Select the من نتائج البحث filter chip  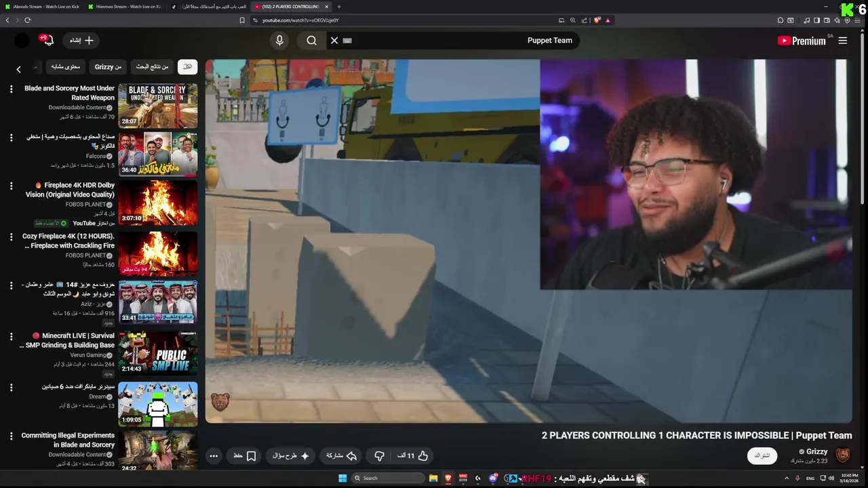(x=152, y=66)
